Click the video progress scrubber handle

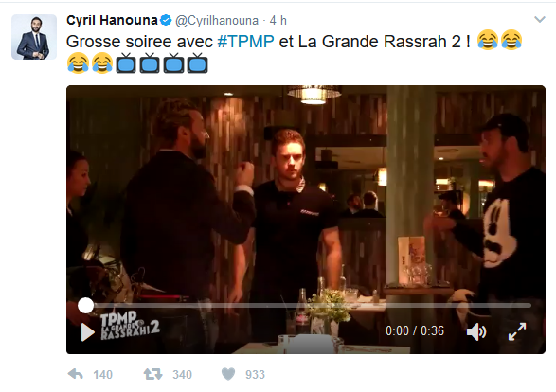[x=86, y=305]
